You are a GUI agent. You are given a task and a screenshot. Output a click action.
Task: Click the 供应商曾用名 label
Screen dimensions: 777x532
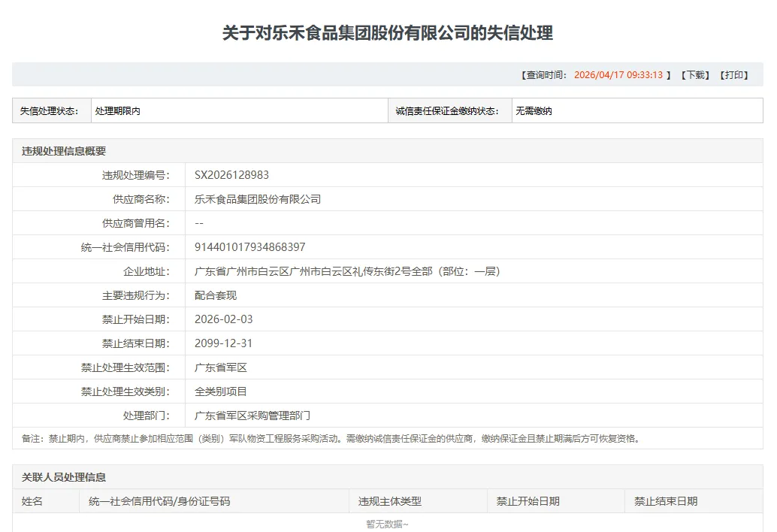136,223
